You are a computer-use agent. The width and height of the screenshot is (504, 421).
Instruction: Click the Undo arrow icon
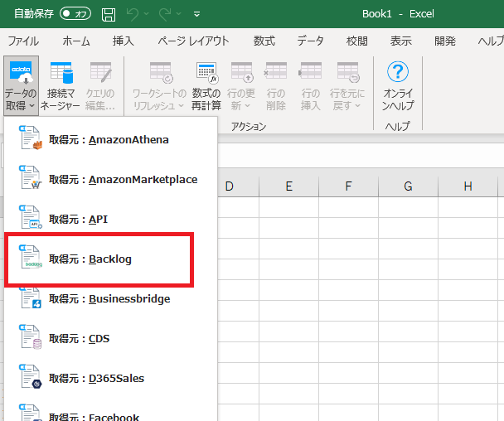pyautogui.click(x=132, y=14)
